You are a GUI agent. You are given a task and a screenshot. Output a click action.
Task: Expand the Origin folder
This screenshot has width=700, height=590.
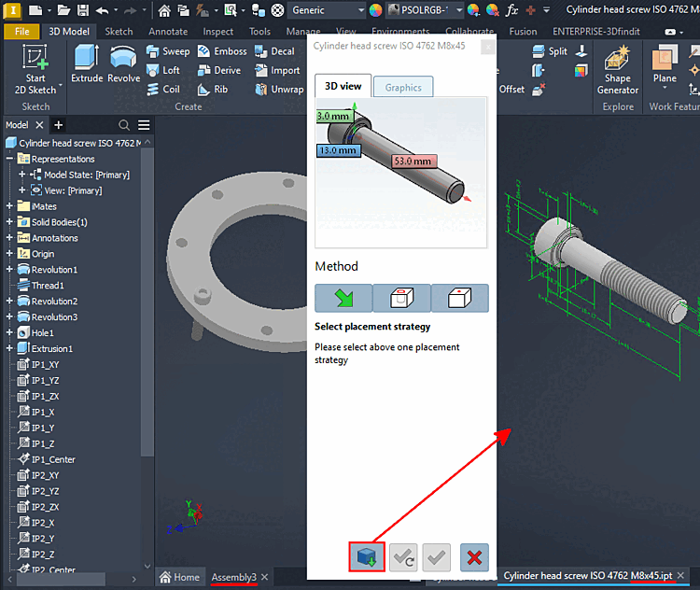(9, 254)
